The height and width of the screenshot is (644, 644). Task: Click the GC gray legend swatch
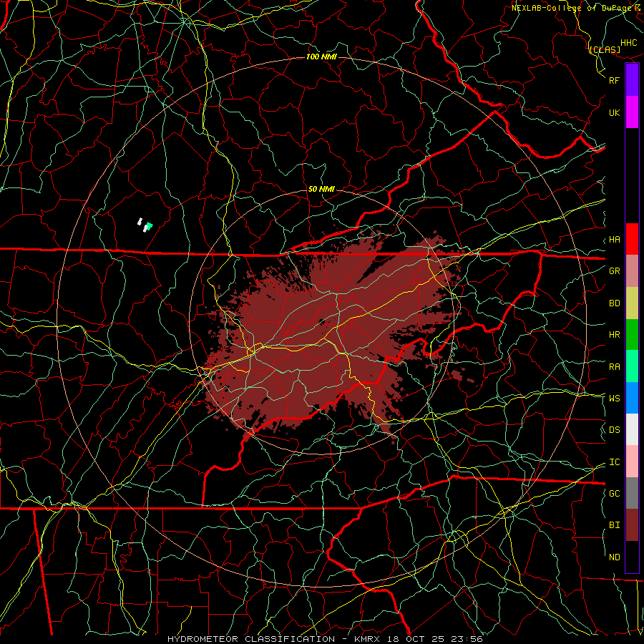[x=632, y=493]
